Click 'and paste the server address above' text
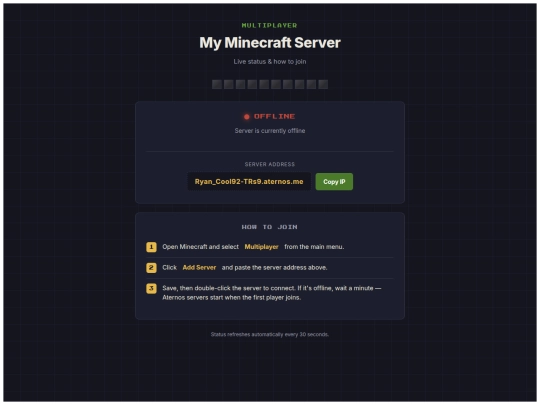This screenshot has width=540, height=405. (x=274, y=268)
